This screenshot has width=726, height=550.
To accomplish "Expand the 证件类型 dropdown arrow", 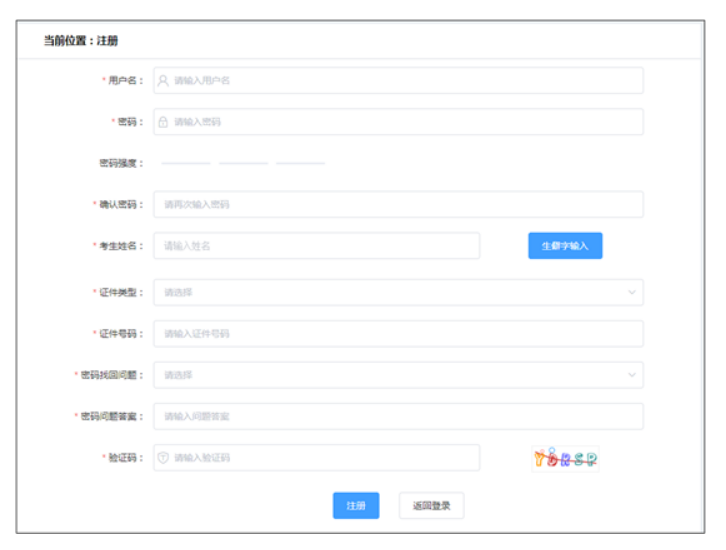I will (631, 292).
